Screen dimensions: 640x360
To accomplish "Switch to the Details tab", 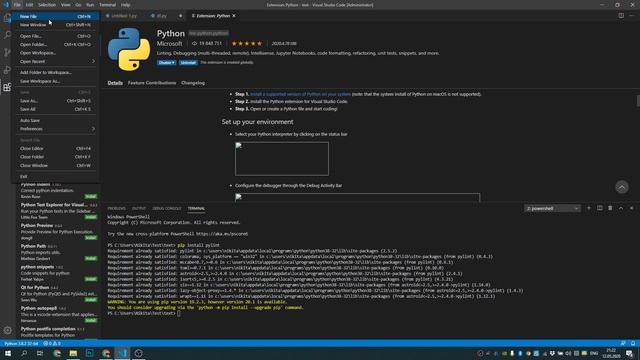I will [x=115, y=83].
